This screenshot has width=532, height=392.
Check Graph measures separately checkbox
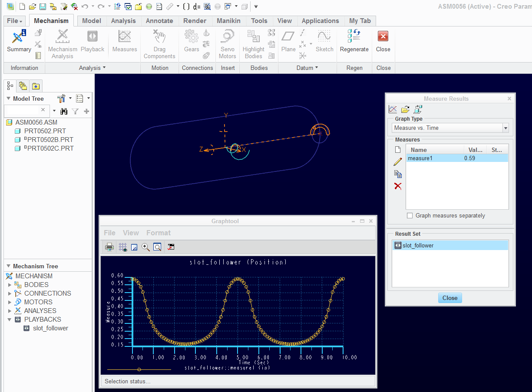[x=410, y=215]
